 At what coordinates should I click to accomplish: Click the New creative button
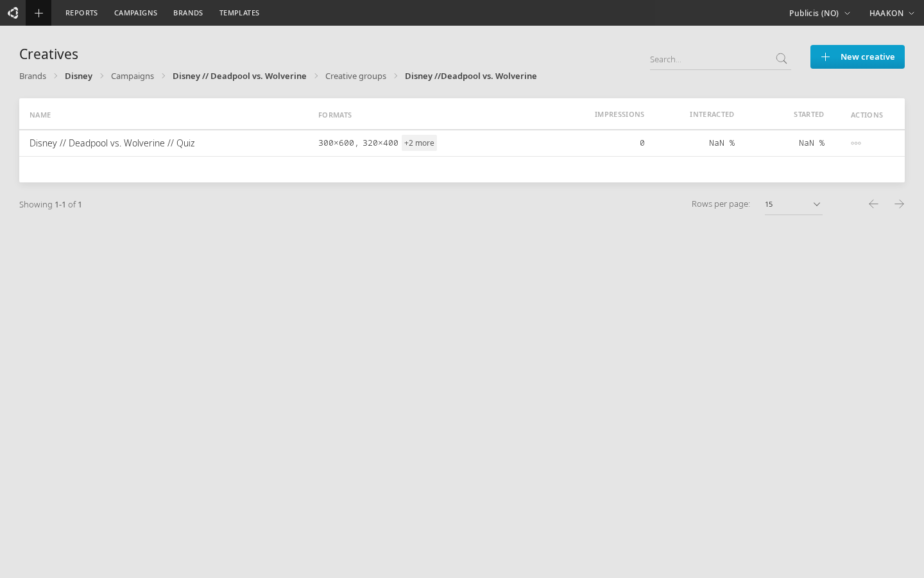(x=857, y=57)
